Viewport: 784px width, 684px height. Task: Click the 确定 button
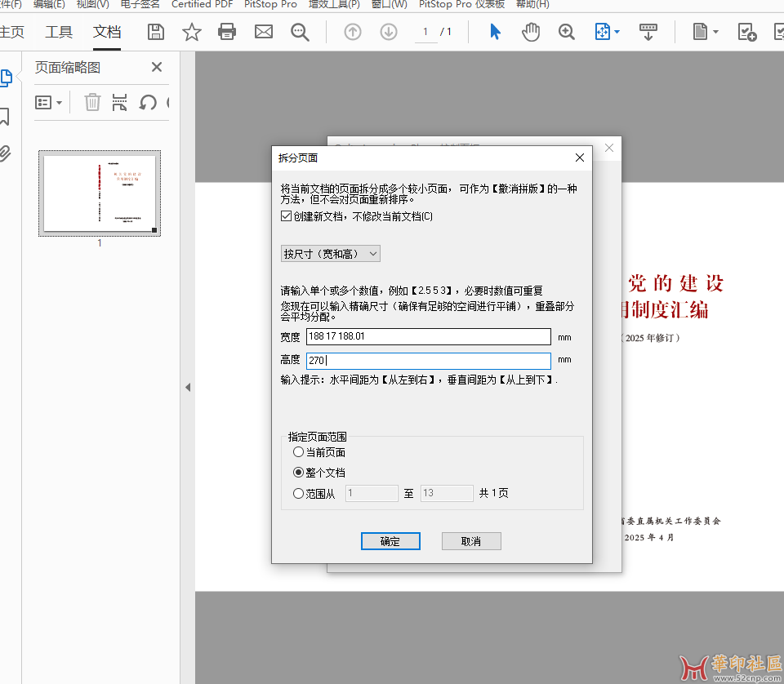[x=390, y=541]
